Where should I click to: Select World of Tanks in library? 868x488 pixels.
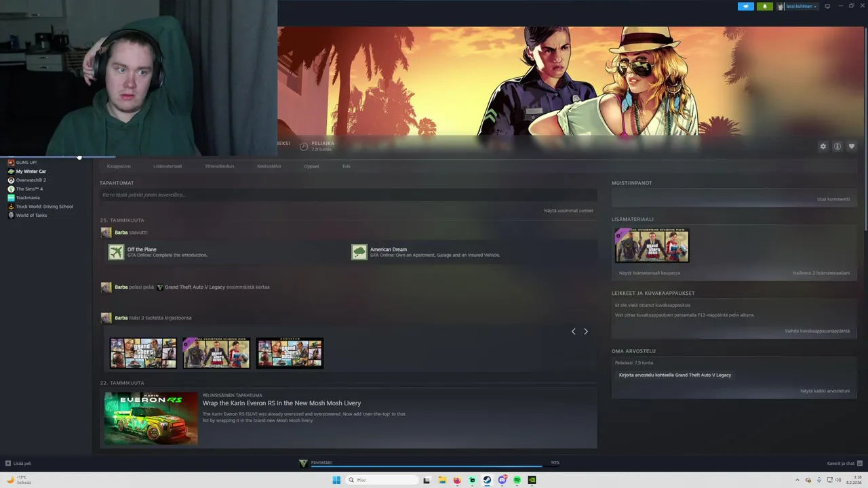point(31,216)
